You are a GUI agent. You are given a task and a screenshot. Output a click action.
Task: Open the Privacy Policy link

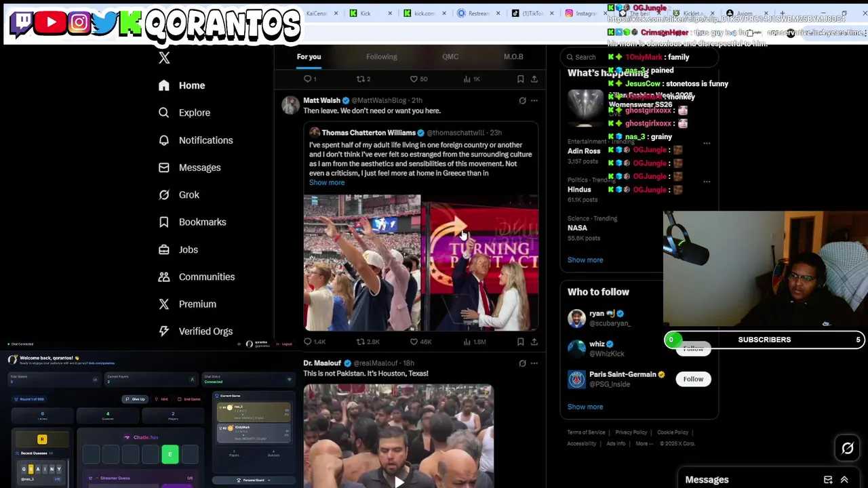coord(631,432)
